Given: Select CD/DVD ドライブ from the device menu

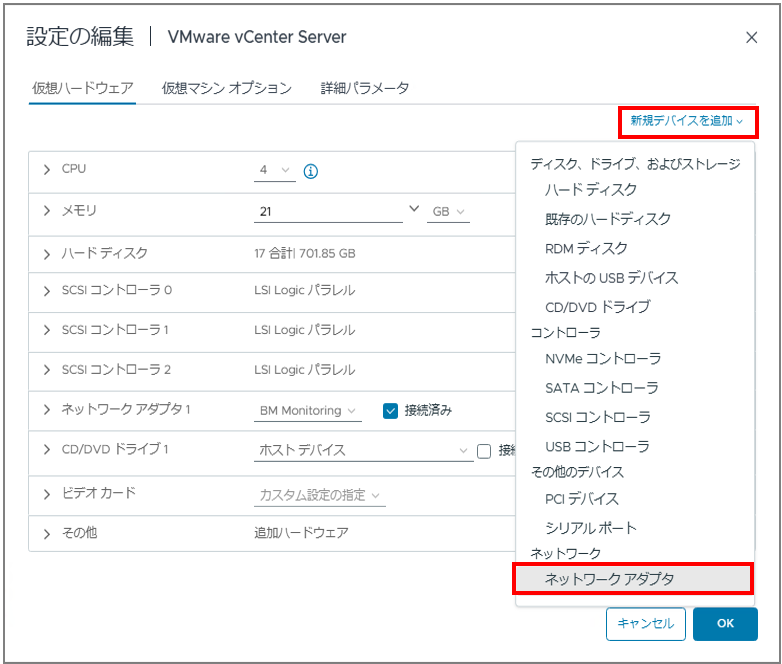Looking at the screenshot, I should [598, 307].
